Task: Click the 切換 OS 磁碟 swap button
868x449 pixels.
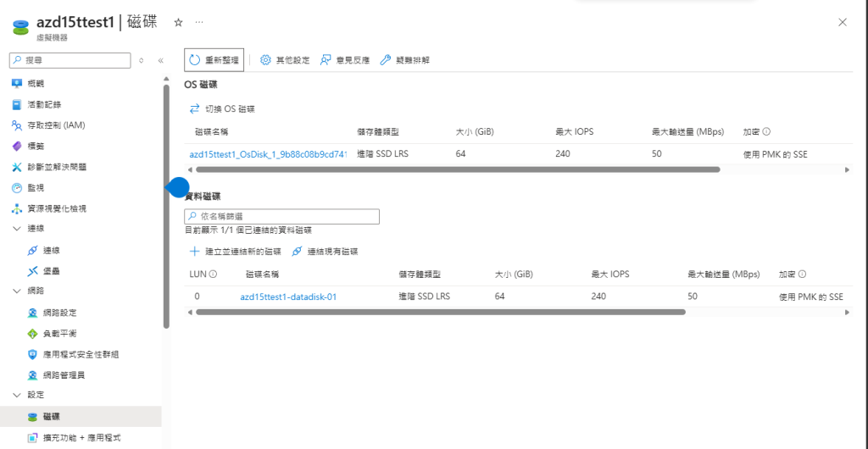Action: 222,109
